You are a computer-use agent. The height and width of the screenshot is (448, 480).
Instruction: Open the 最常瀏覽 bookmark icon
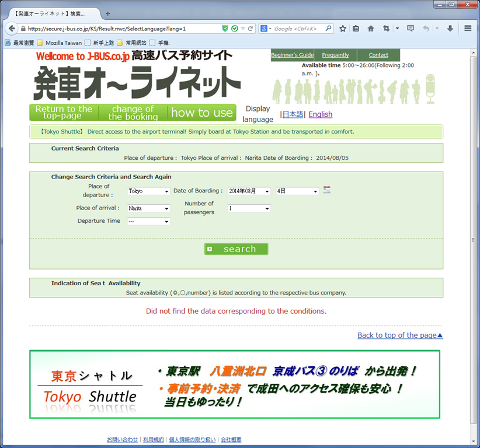[x=8, y=43]
